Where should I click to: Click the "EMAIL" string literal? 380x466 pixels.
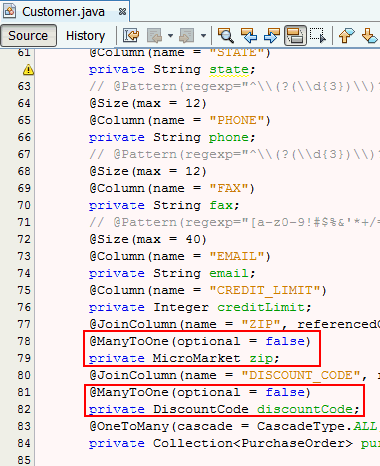[x=236, y=256]
